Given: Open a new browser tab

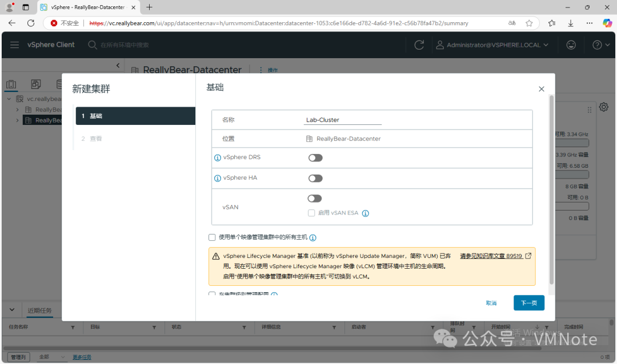Looking at the screenshot, I should (x=149, y=7).
